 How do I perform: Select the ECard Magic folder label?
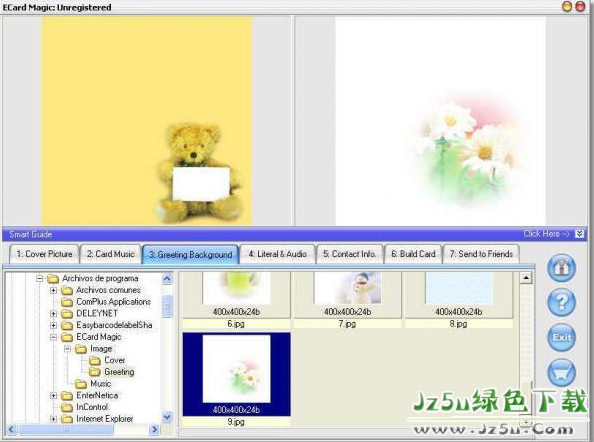point(98,337)
